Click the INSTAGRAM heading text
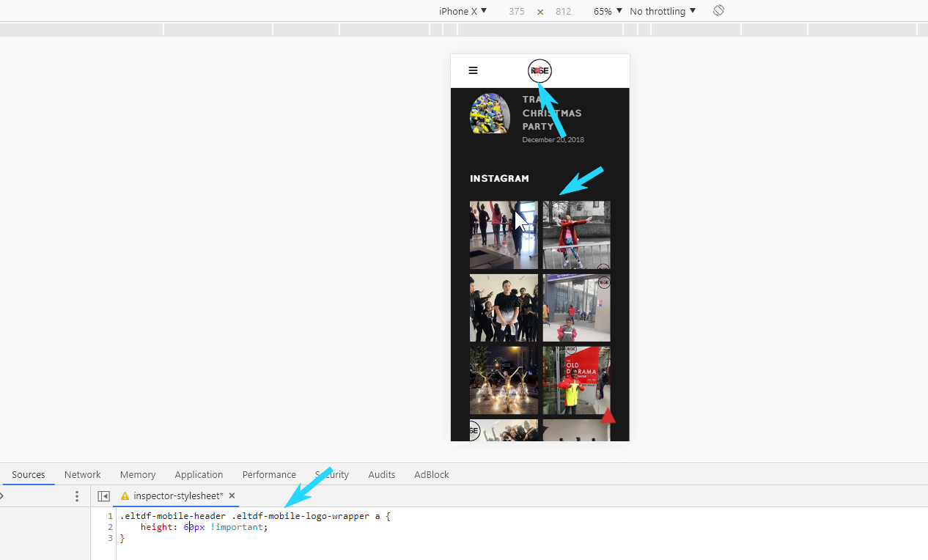Screen dimensions: 928x560 499,178
